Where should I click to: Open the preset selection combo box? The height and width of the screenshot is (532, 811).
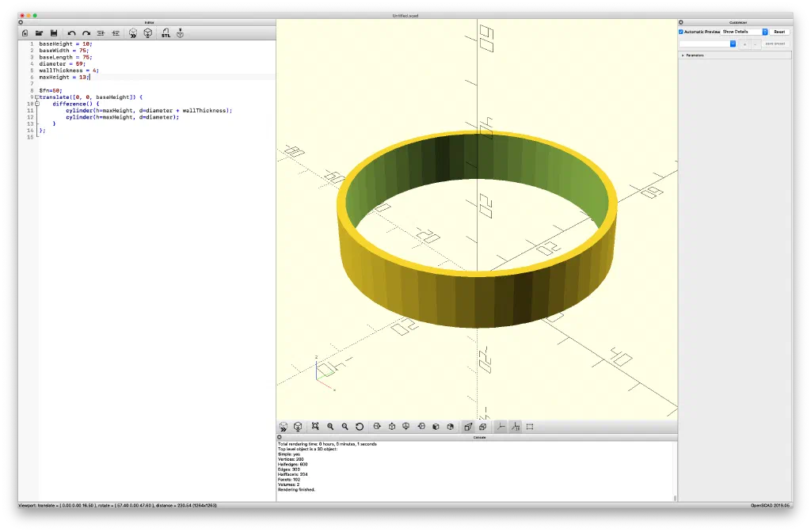707,44
